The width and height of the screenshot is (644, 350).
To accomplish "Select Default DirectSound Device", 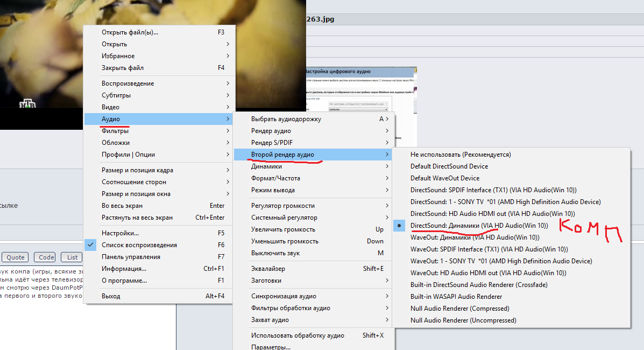I will [x=511, y=166].
